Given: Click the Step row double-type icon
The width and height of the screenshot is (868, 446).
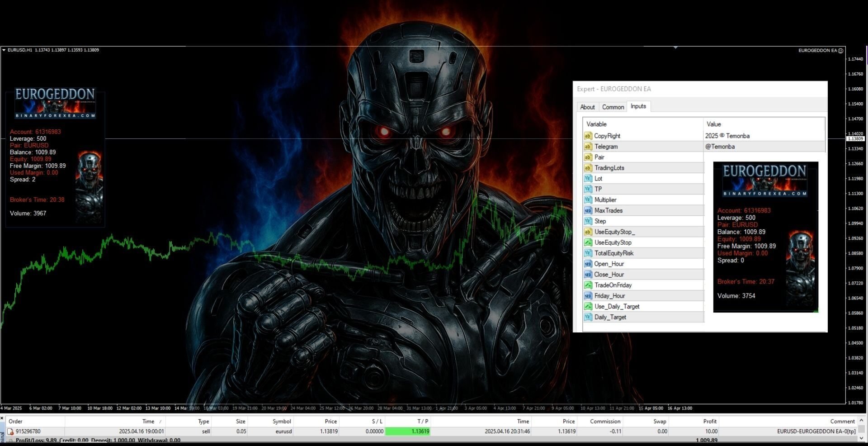Looking at the screenshot, I should pos(588,221).
